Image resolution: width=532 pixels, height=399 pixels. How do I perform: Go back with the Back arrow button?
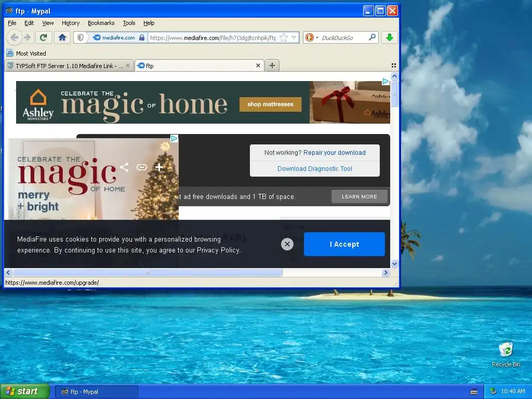coord(14,37)
